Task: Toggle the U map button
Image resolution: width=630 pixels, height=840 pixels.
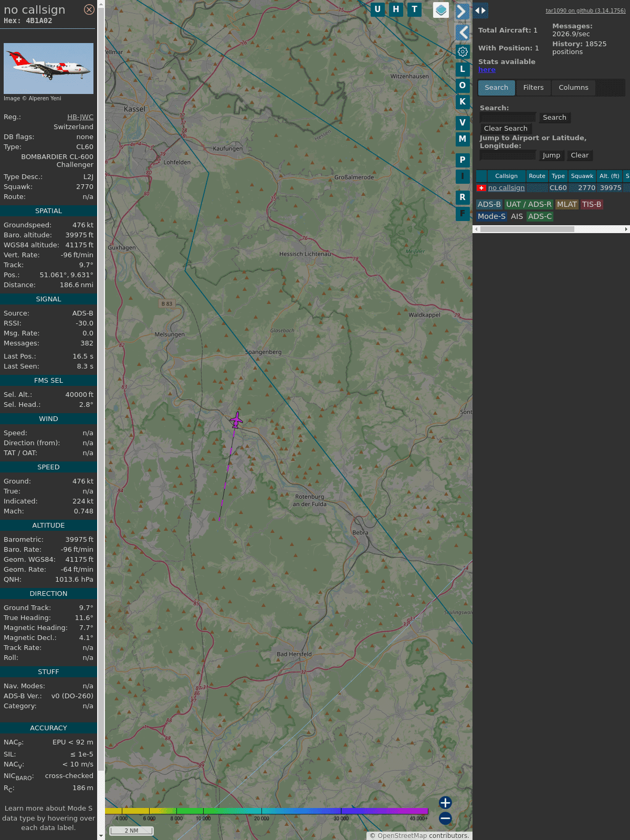Action: point(377,9)
